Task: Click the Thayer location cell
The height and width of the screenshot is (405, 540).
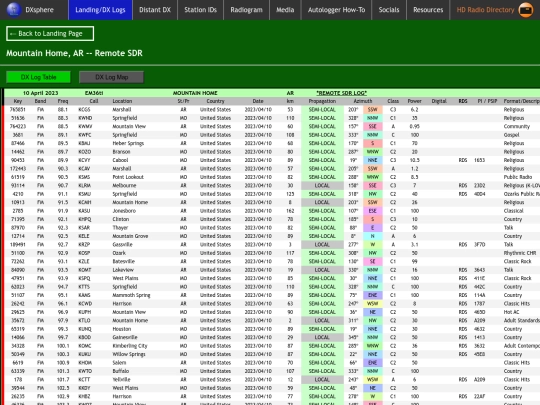Action: (x=120, y=228)
